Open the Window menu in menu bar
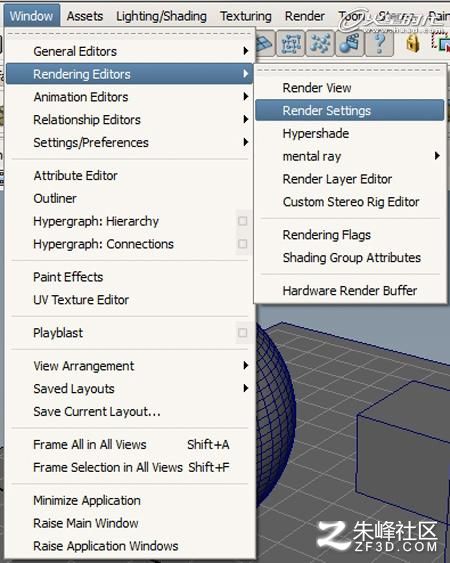The image size is (450, 563). coord(32,16)
